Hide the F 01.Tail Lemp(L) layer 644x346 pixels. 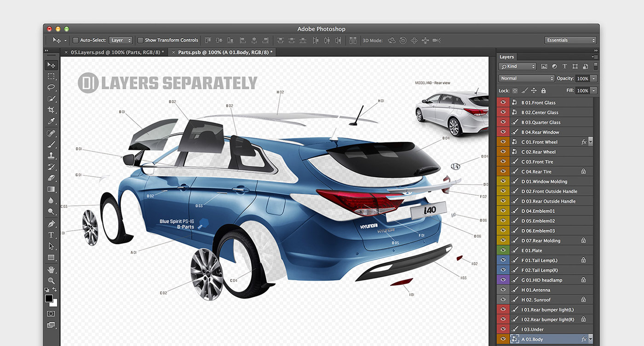click(x=503, y=260)
